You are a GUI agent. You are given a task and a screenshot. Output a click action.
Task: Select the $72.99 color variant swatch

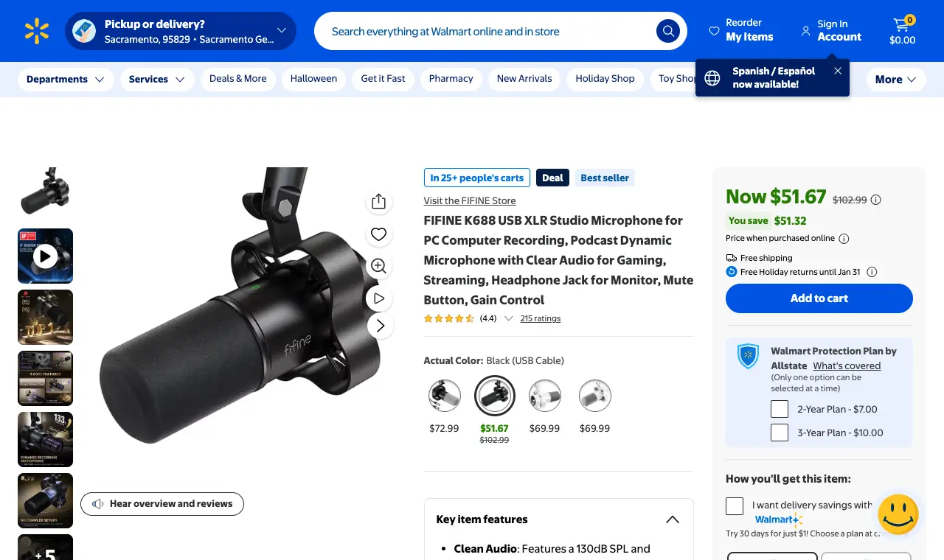[x=444, y=396]
